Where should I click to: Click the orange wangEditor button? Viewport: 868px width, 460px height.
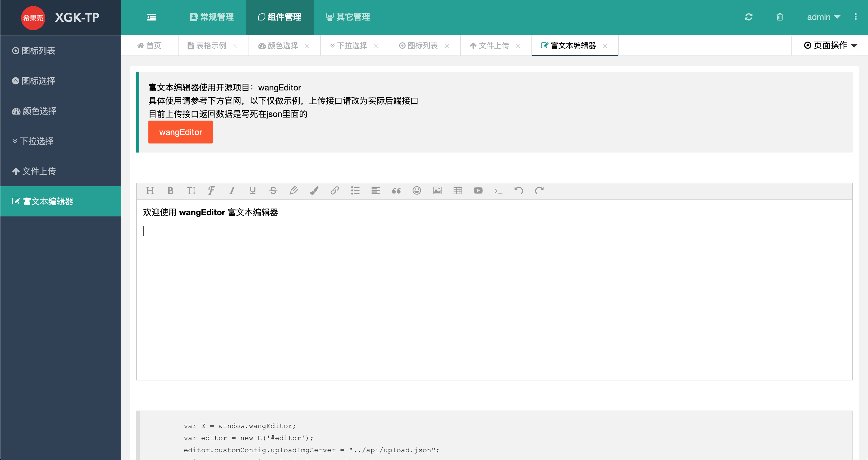(x=180, y=132)
